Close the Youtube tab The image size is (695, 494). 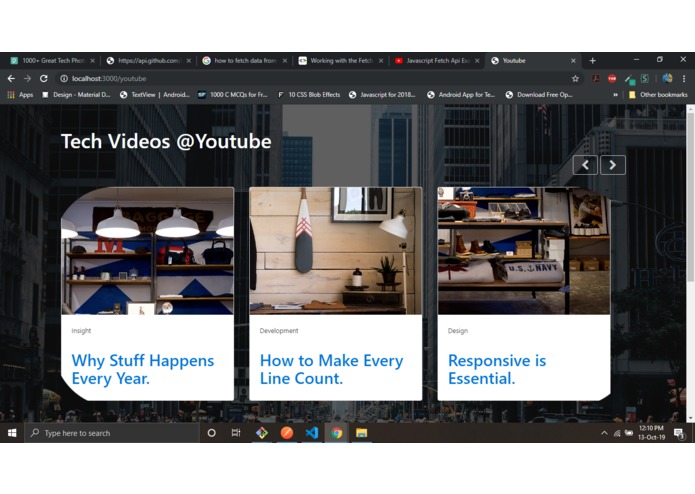tap(573, 61)
